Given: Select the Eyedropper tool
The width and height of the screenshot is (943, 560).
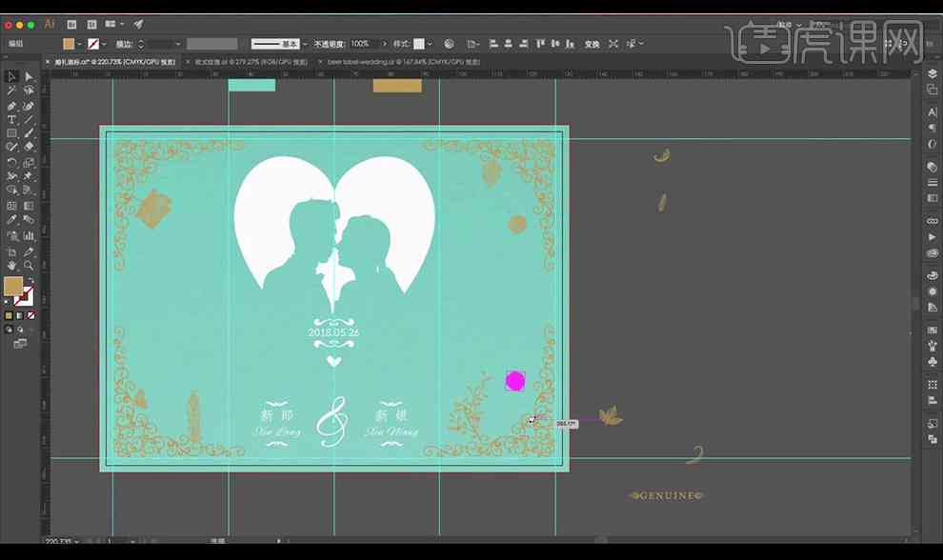Looking at the screenshot, I should click(11, 220).
